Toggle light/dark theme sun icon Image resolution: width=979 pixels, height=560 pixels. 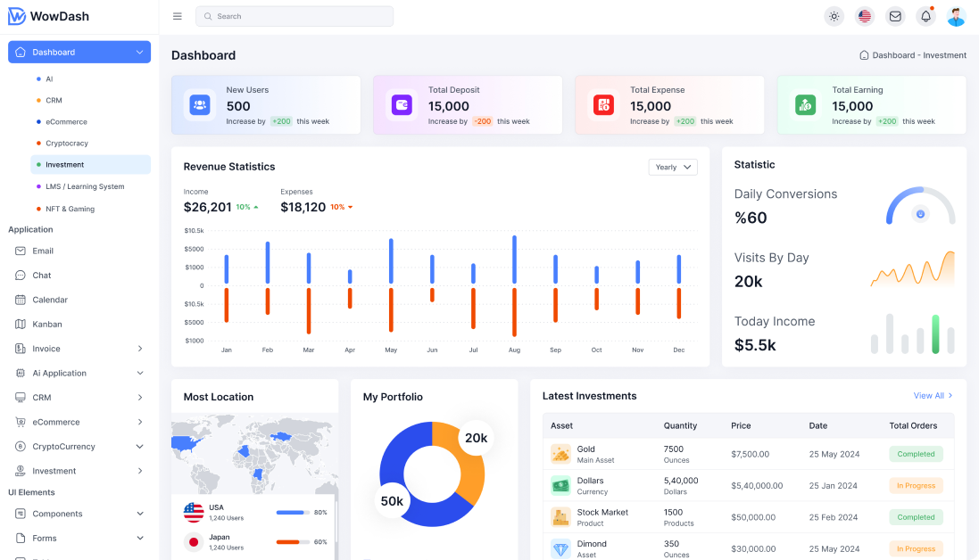click(834, 16)
